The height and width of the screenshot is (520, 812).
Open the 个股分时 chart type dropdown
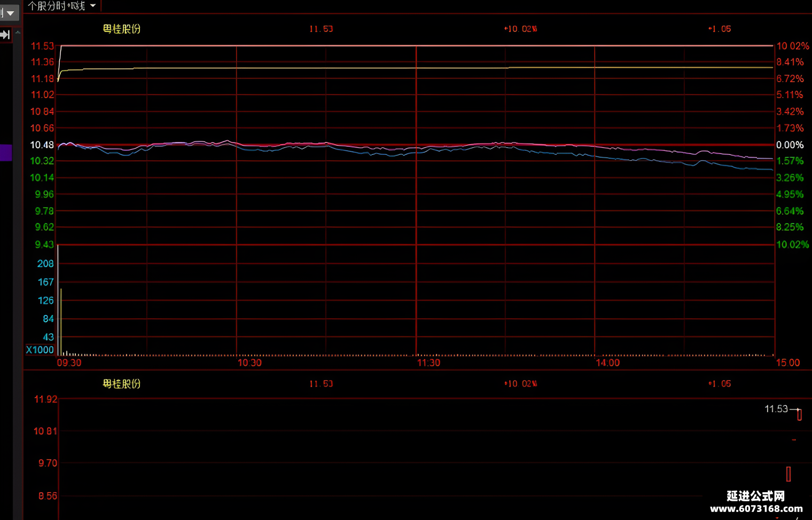click(62, 6)
